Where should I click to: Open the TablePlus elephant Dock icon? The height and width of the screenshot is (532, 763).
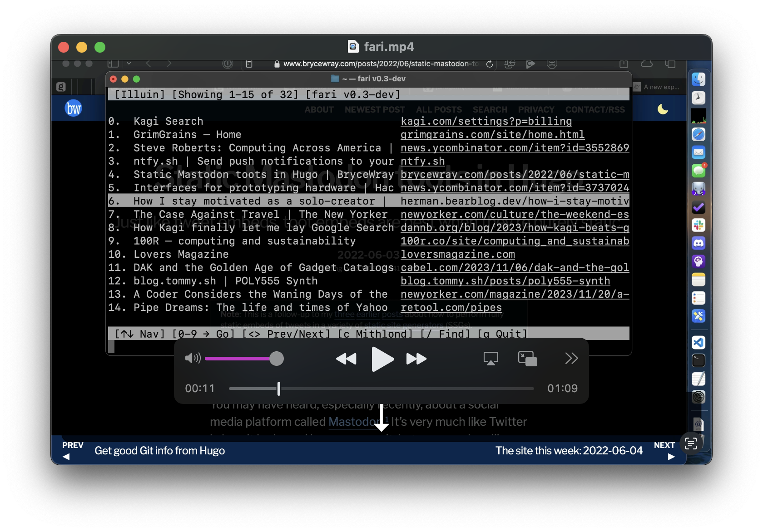coord(699,189)
